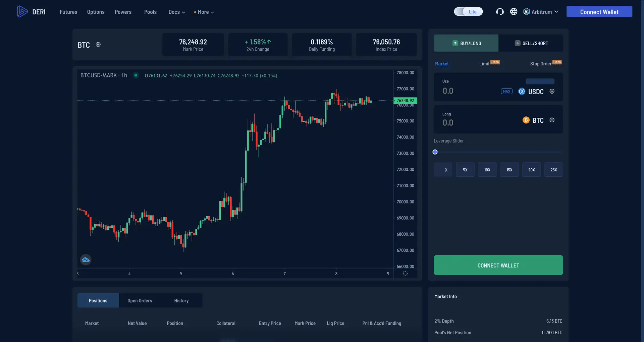Toggle the Lite mode switch

[x=468, y=12]
